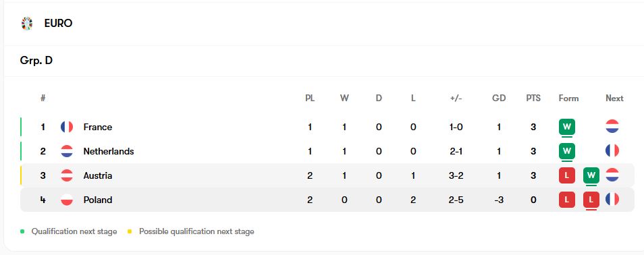
Task: Select the Poland team name
Action: click(98, 200)
